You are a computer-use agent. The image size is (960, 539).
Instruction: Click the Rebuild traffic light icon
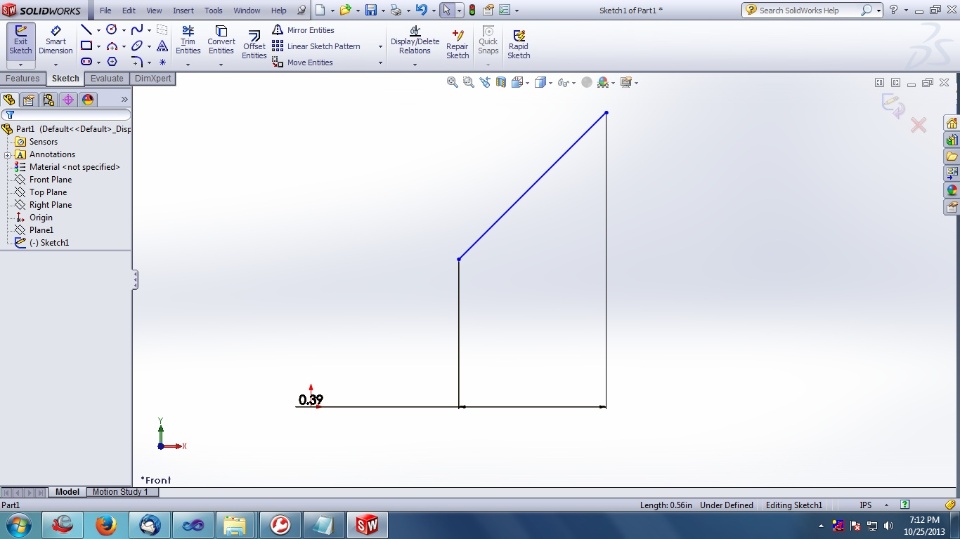pyautogui.click(x=472, y=10)
